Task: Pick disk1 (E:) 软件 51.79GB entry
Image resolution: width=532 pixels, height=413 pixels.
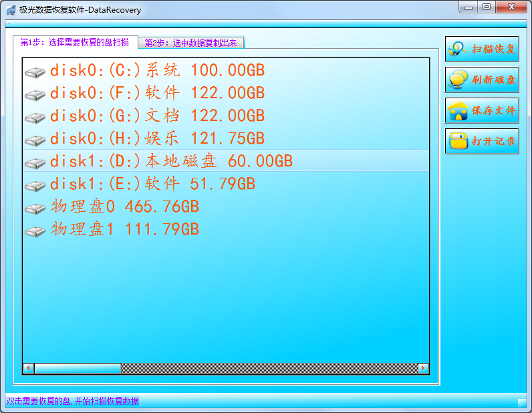Action: pos(152,184)
